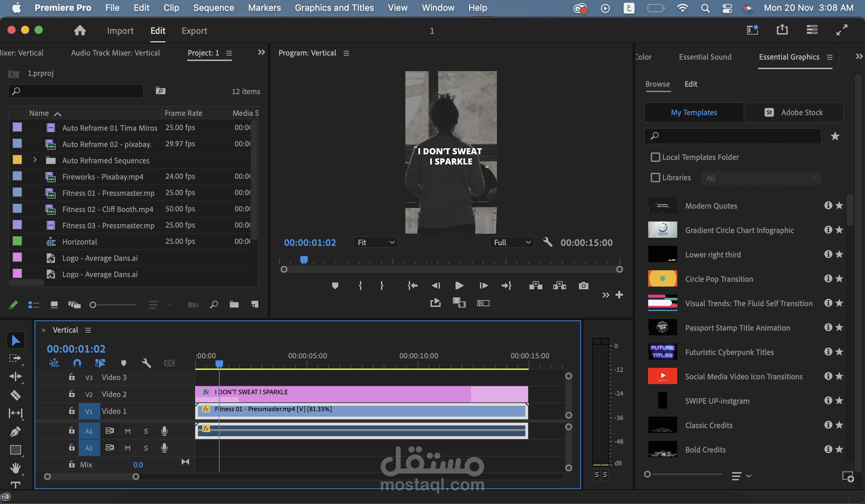Select the Rectangle tool
865x504 pixels.
(x=16, y=449)
